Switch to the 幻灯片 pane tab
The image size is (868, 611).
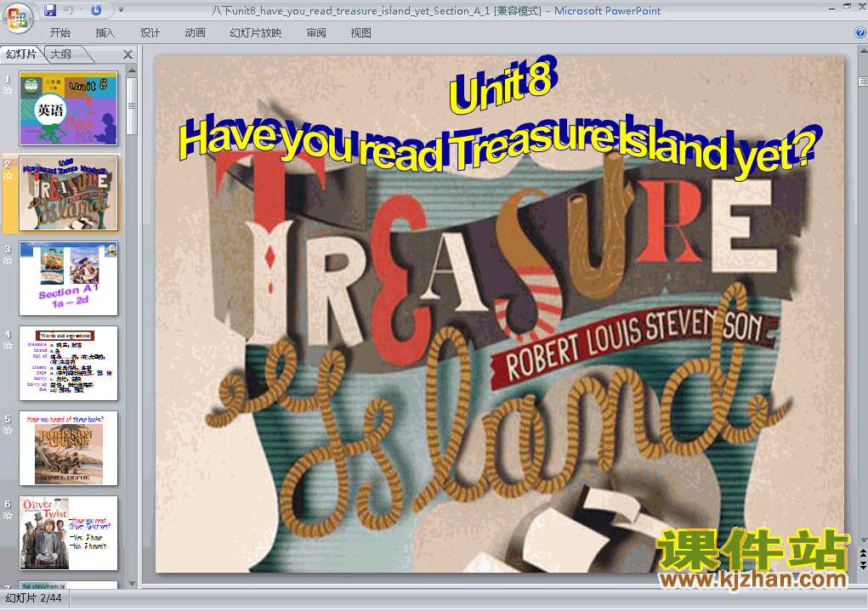pos(21,54)
